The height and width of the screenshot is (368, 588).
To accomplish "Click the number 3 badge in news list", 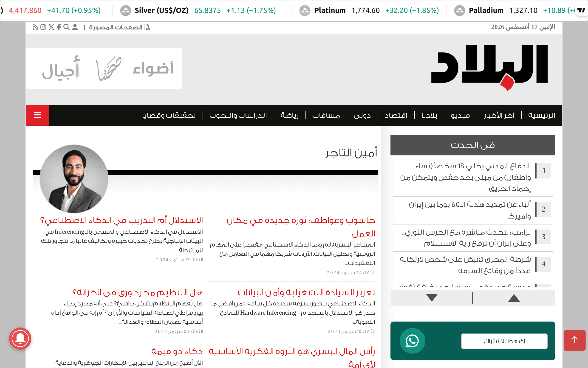I will pyautogui.click(x=543, y=237).
